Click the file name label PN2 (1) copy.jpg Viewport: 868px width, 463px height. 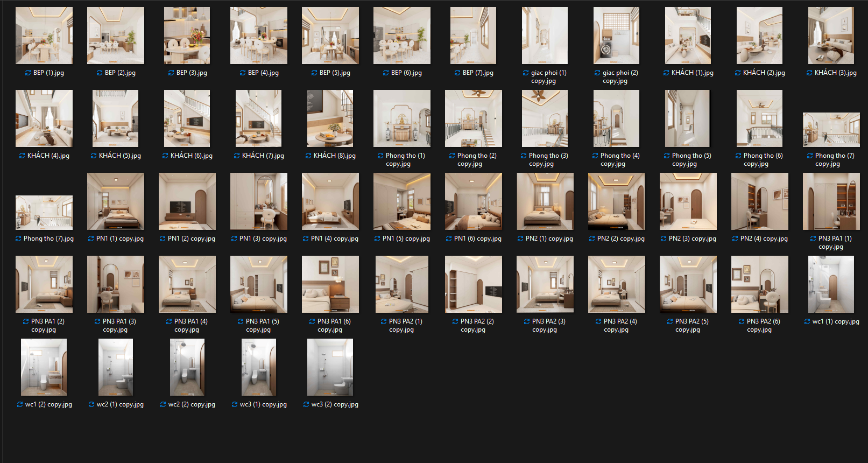[549, 238]
